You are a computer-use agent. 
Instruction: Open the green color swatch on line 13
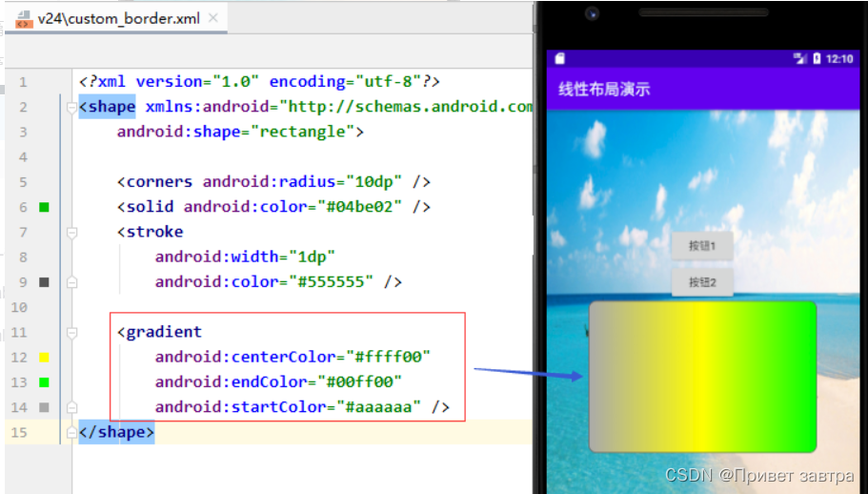[x=44, y=382]
